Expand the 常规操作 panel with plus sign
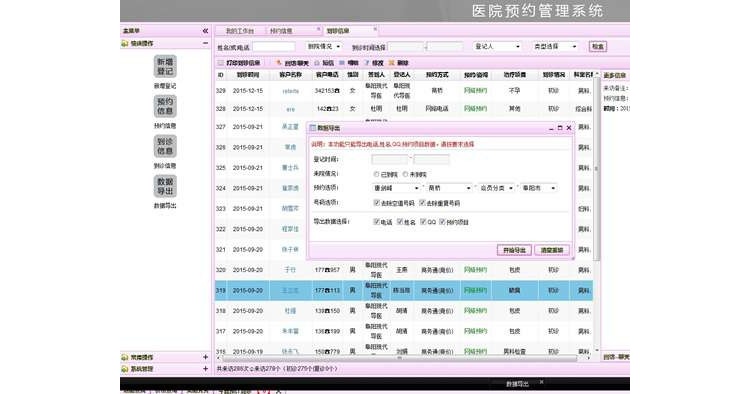Viewport: 750px width, 394px height. (x=205, y=357)
